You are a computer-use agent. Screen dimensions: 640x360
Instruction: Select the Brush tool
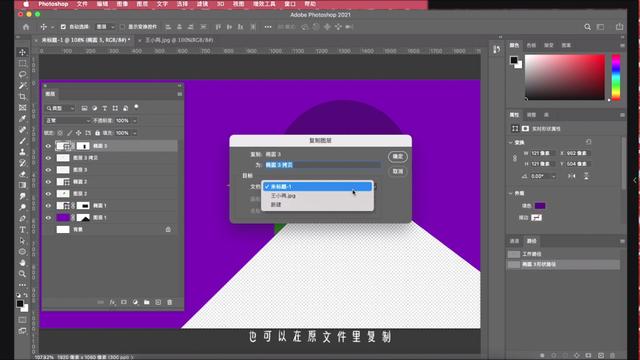22,141
